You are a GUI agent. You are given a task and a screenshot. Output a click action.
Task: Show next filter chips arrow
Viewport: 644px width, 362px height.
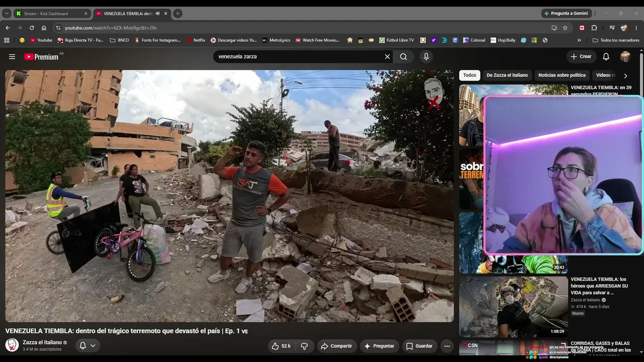(x=625, y=76)
